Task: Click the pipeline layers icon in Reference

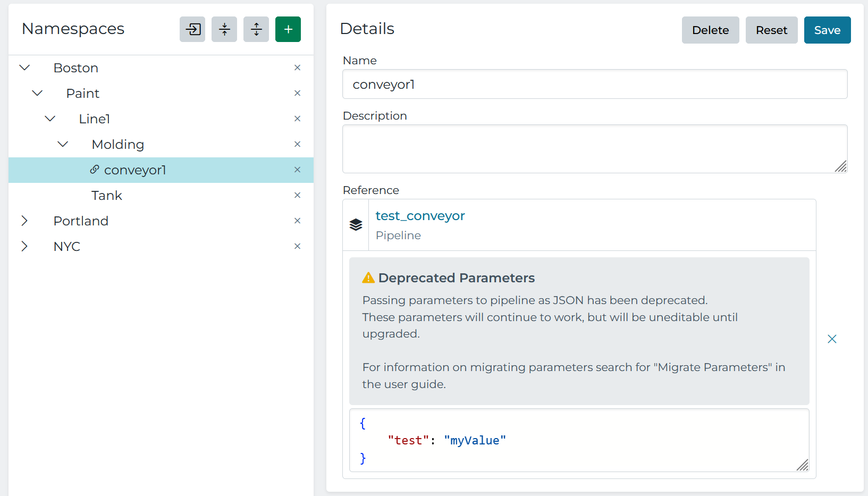Action: click(x=356, y=225)
